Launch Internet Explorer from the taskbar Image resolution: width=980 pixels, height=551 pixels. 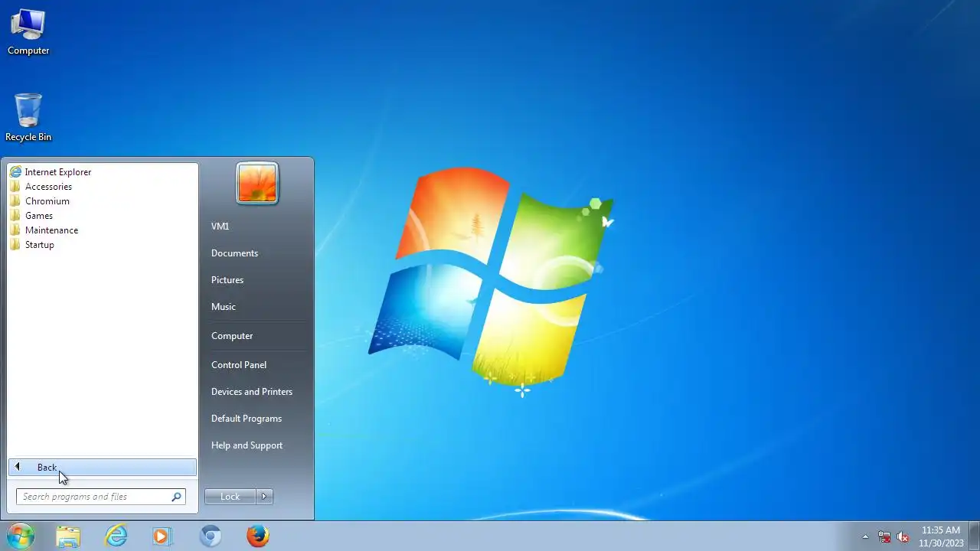coord(116,536)
